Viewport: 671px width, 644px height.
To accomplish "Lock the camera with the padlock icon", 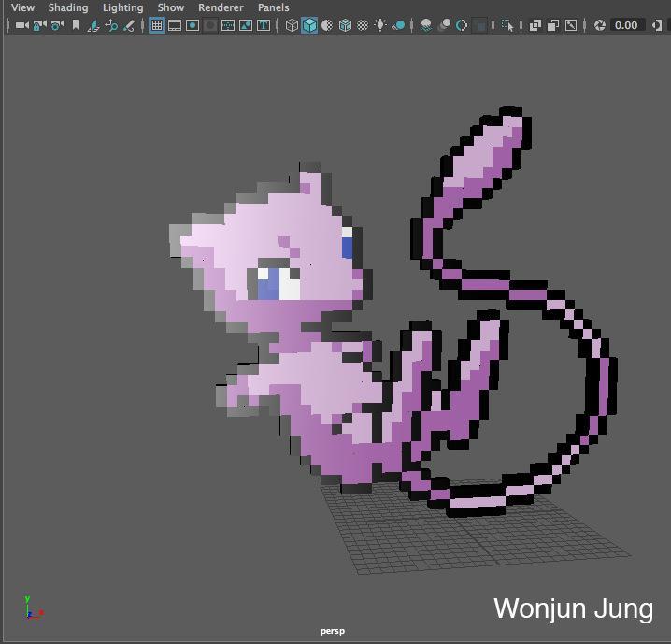I will tap(39, 25).
